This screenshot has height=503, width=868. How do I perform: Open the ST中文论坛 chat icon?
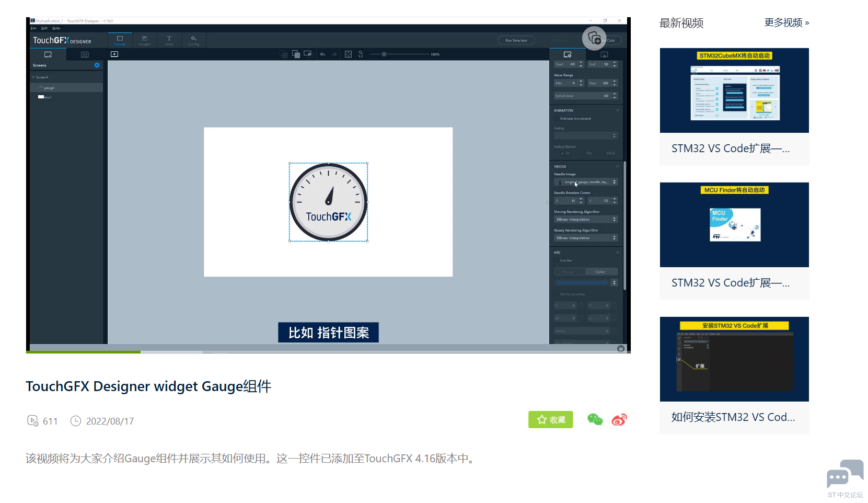click(x=845, y=478)
